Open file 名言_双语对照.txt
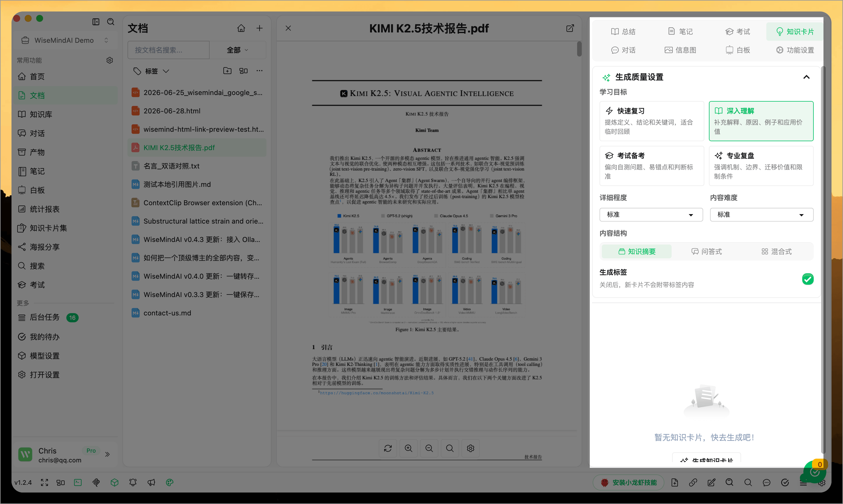843x504 pixels. point(197,166)
